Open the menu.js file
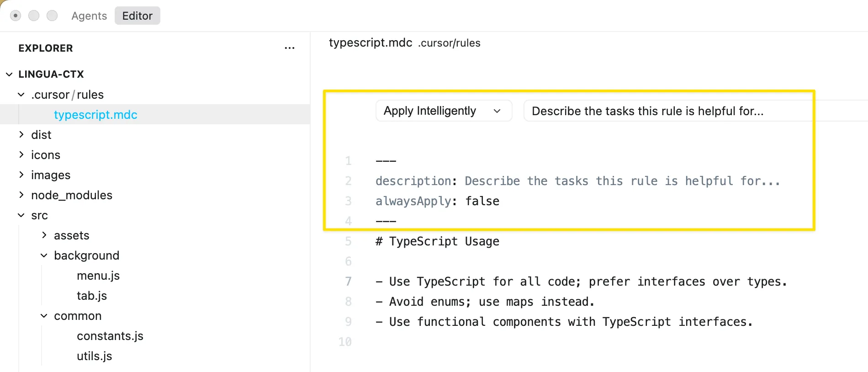 [x=98, y=276]
